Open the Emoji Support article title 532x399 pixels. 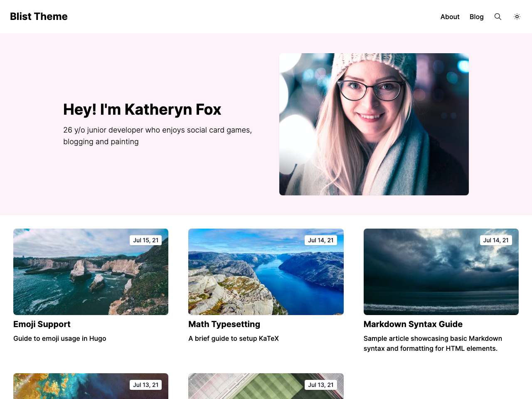[x=42, y=324]
